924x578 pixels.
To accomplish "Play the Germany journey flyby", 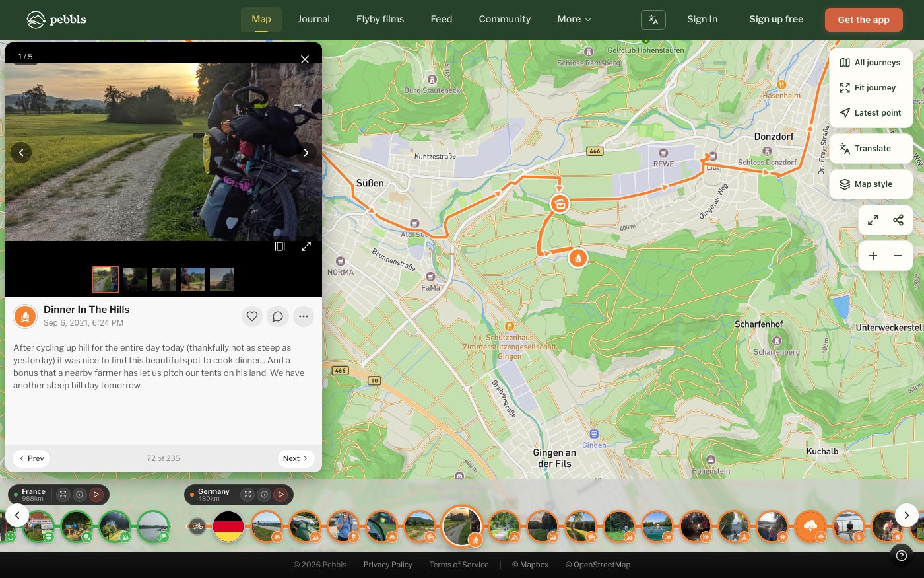I will point(280,494).
